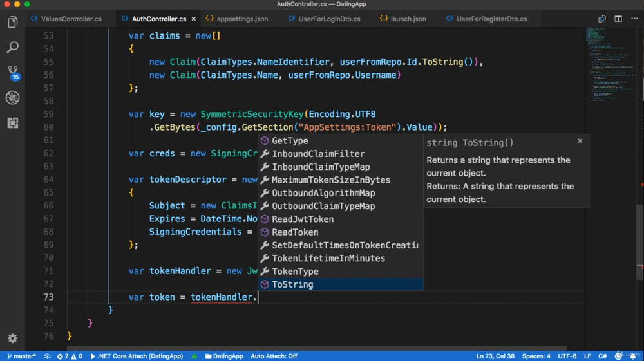Pick SetDefaultTimesOnTokenCreation suggestion
This screenshot has width=644, height=361.
(x=340, y=245)
